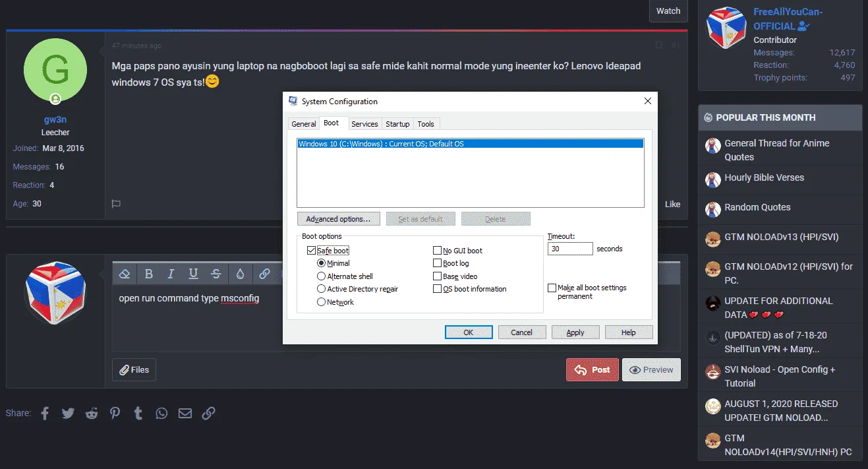Select the Minimal radio option
The width and height of the screenshot is (868, 469).
[321, 263]
